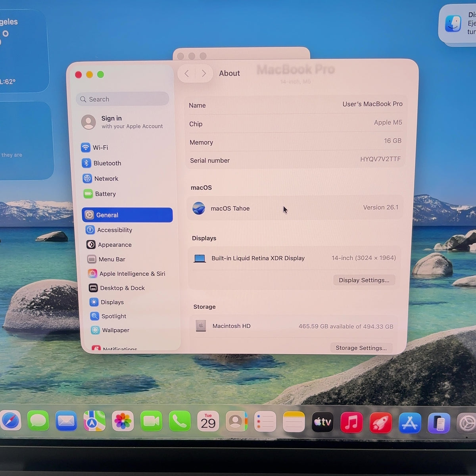476x476 pixels.
Task: Click the Display Settings... button
Action: [x=364, y=280]
